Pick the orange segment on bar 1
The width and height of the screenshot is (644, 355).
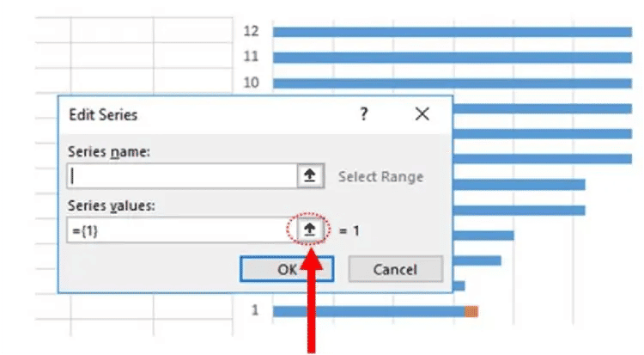click(471, 311)
